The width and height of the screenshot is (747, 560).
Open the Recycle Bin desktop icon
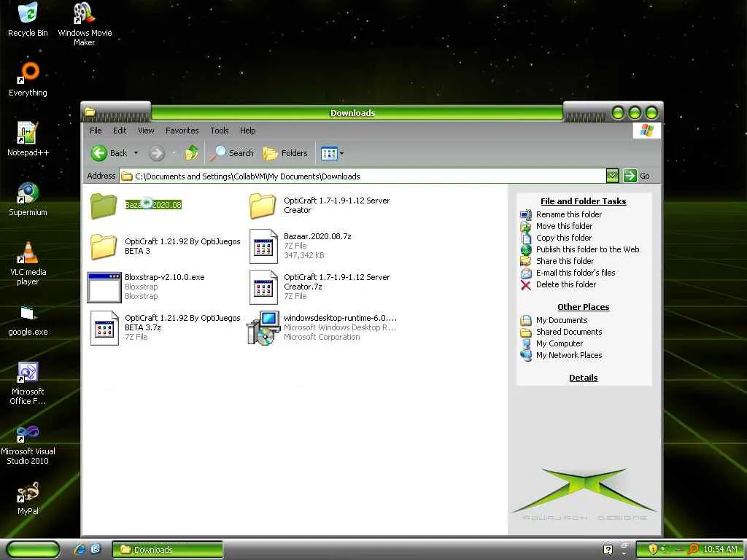tap(28, 20)
